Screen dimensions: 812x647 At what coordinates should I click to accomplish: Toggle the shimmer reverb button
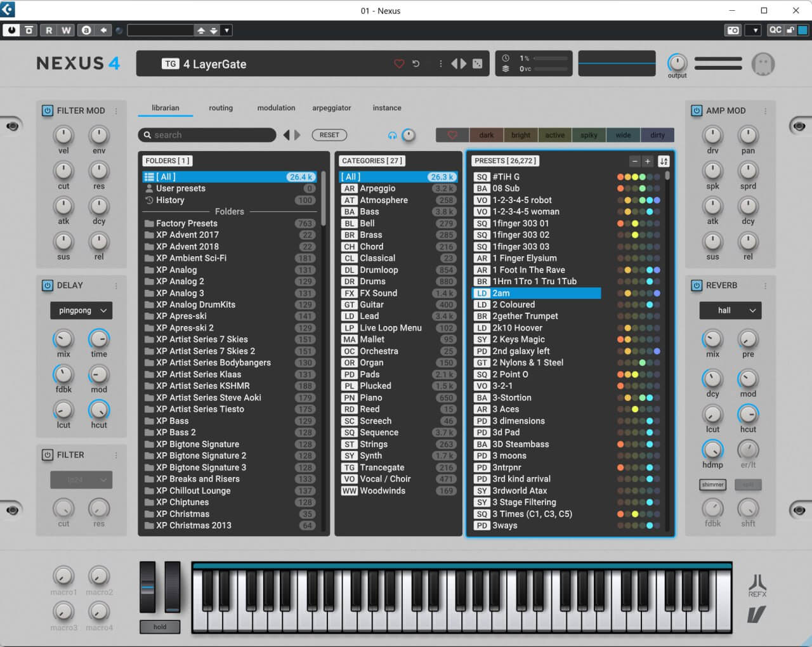pyautogui.click(x=712, y=485)
